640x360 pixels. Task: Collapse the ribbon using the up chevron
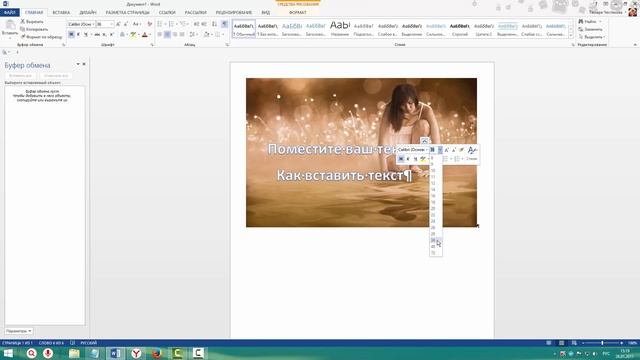coord(635,44)
